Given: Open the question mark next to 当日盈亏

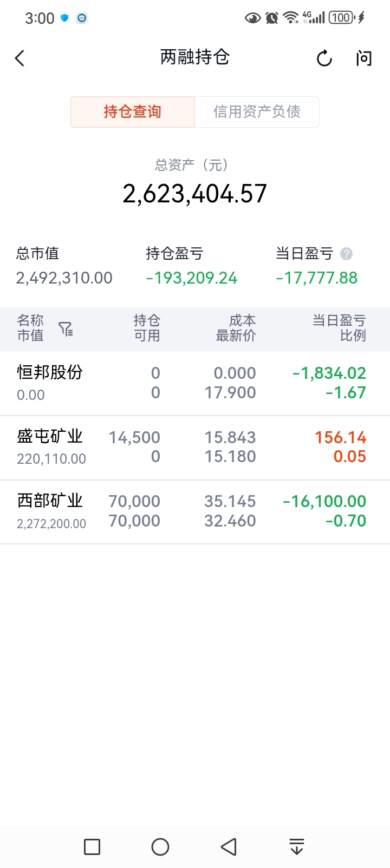Looking at the screenshot, I should point(346,254).
